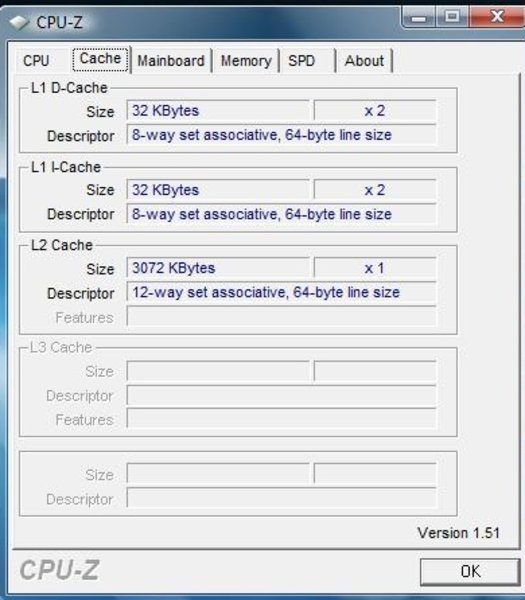Click the L2 Cache 12-way descriptor field

[x=281, y=292]
